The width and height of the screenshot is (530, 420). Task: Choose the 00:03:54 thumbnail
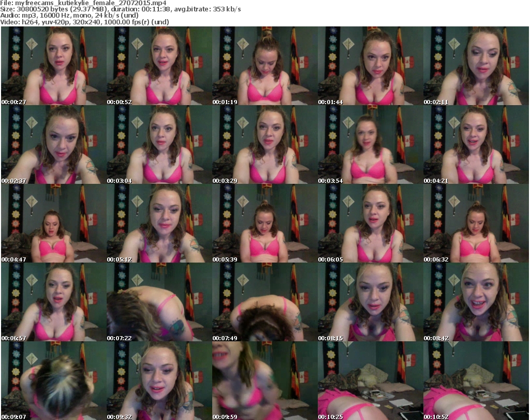pos(370,144)
